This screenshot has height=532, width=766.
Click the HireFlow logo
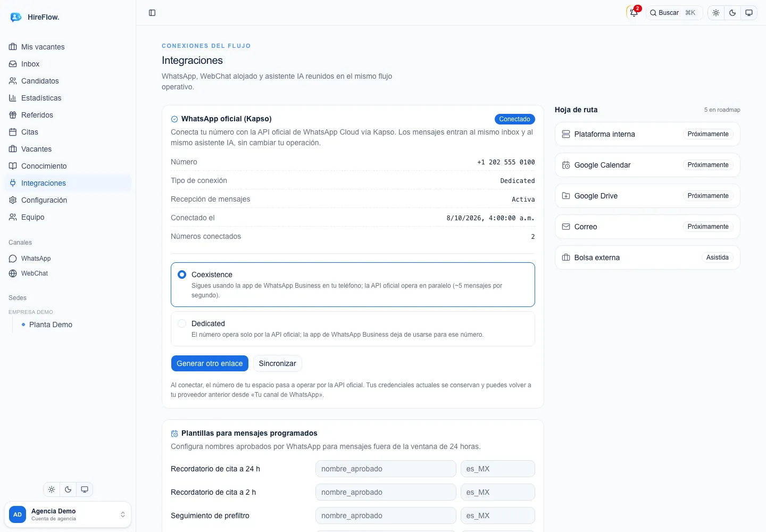(16, 17)
